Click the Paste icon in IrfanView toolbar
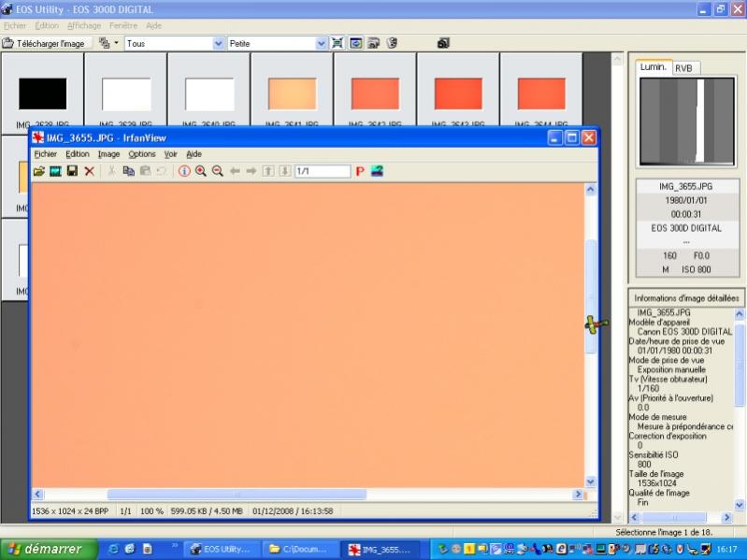The width and height of the screenshot is (747, 560). pyautogui.click(x=145, y=171)
